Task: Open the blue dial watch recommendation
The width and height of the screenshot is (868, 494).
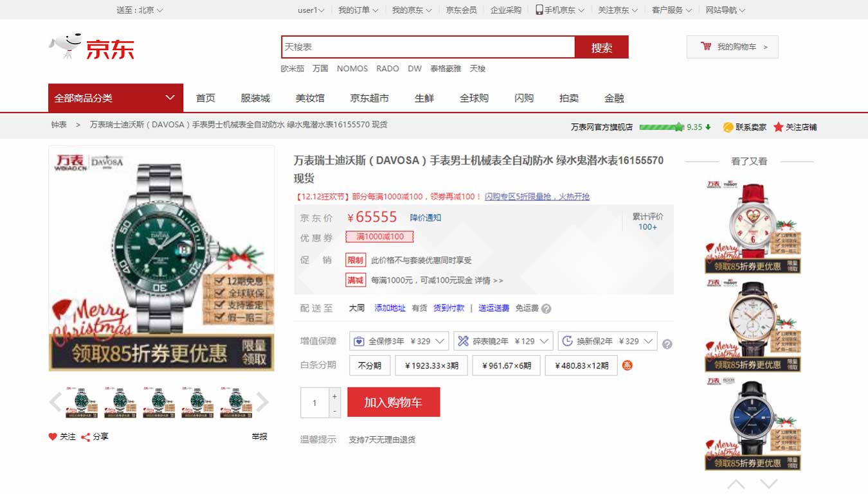Action: coord(753,423)
